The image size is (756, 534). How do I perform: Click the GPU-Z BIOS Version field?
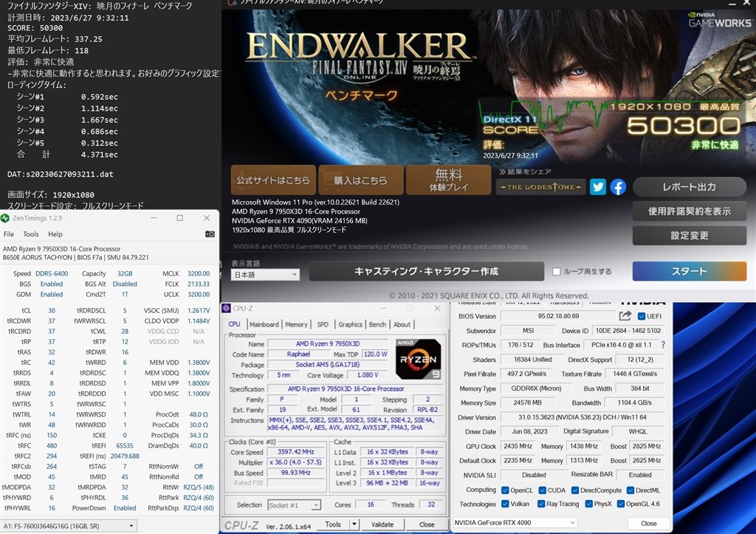tap(558, 316)
